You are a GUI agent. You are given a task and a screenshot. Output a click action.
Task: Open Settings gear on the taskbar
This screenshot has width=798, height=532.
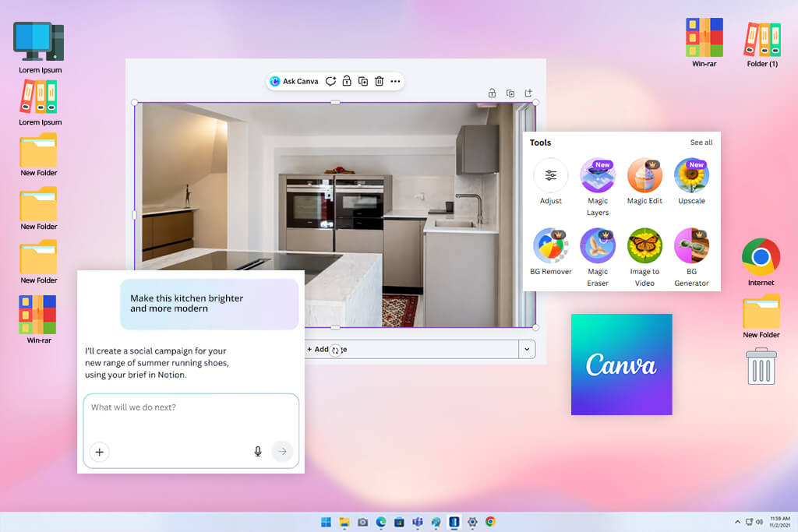pos(472,522)
